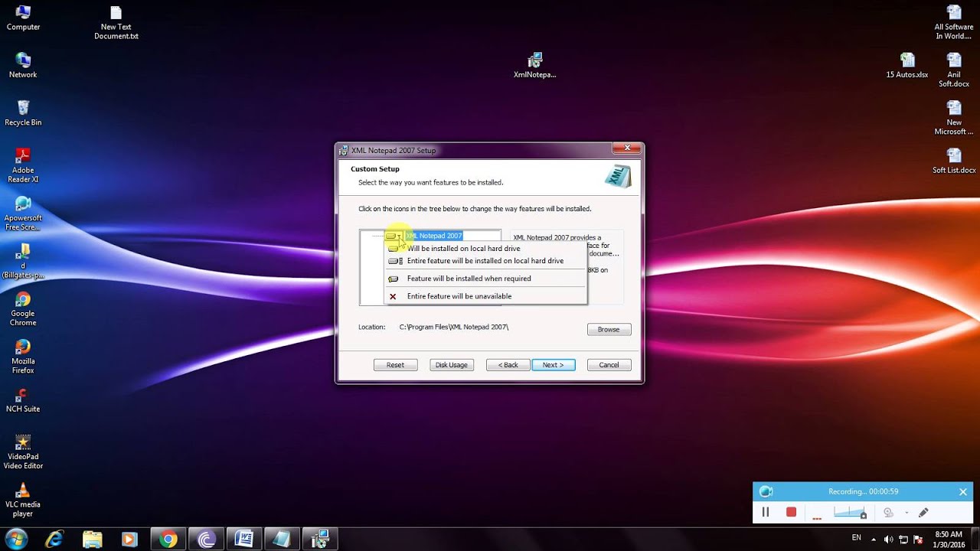Viewport: 980px width, 551px height.
Task: Select 'New Microsoft' document on desktop
Action: [954, 117]
